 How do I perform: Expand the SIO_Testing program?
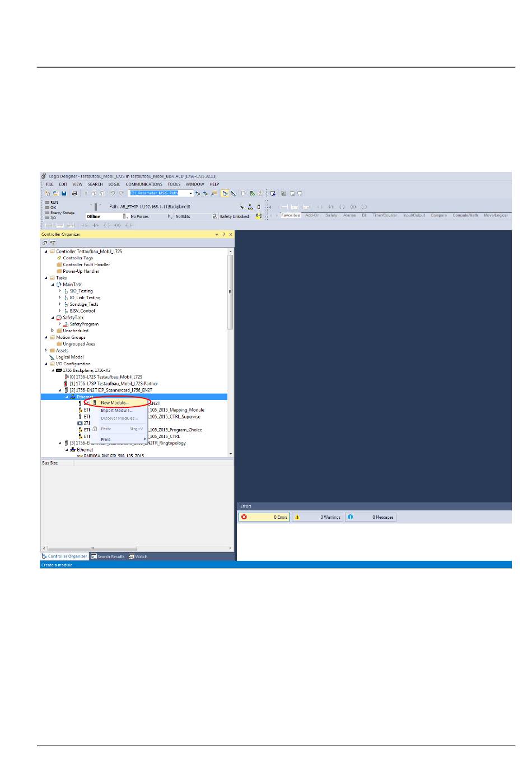(59, 291)
